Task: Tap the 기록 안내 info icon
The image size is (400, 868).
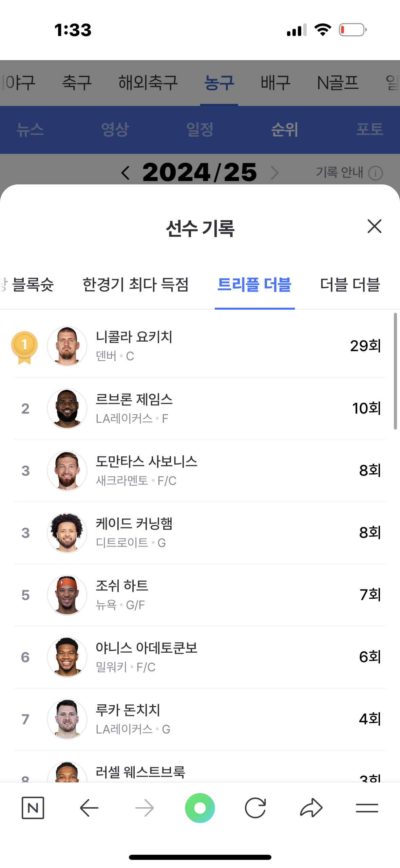Action: click(376, 173)
